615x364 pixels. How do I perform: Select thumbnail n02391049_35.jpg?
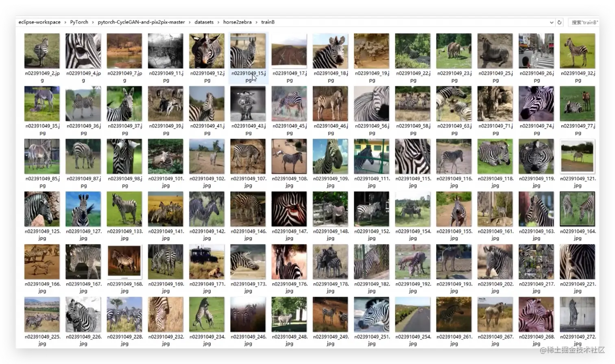click(x=42, y=104)
